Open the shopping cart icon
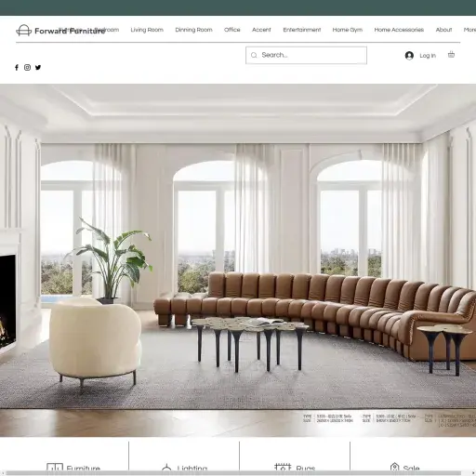 tap(451, 55)
